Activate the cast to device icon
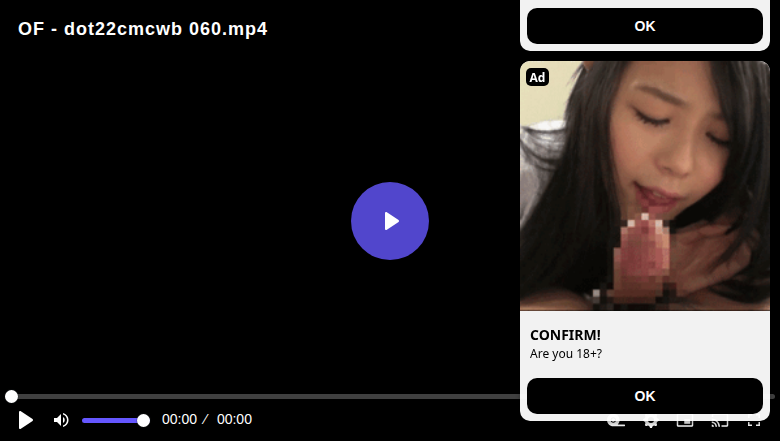 (x=719, y=423)
